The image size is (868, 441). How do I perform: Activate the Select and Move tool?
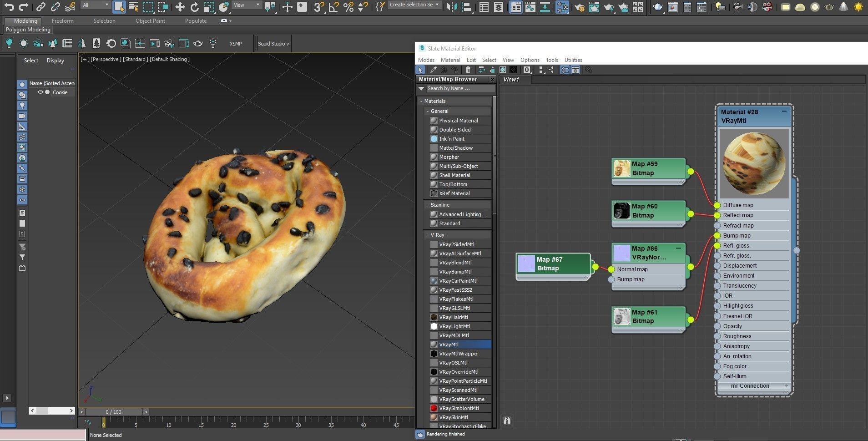(x=180, y=6)
